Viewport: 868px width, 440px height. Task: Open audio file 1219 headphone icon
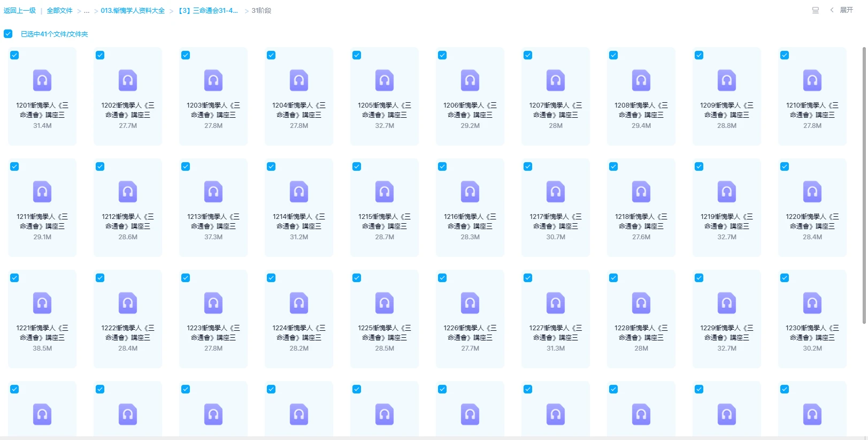pos(727,192)
